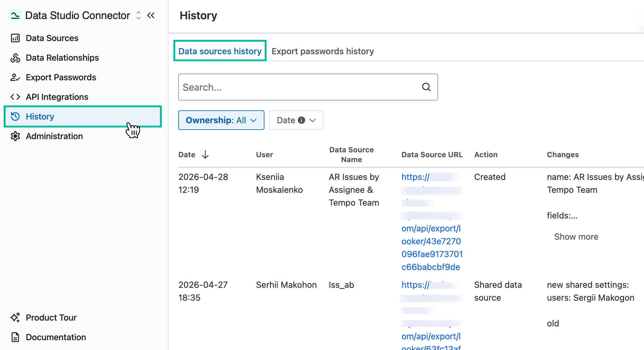Click the Data Source Name column header

351,154
